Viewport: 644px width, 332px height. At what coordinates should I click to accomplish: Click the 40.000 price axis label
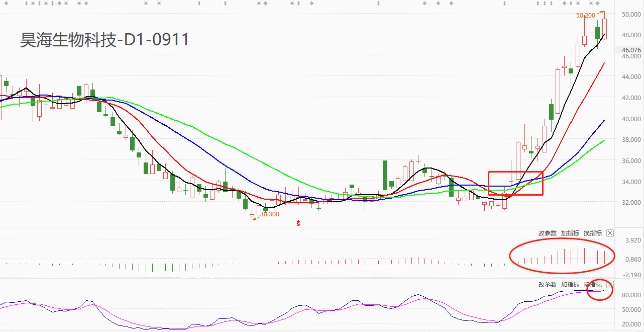[x=631, y=119]
